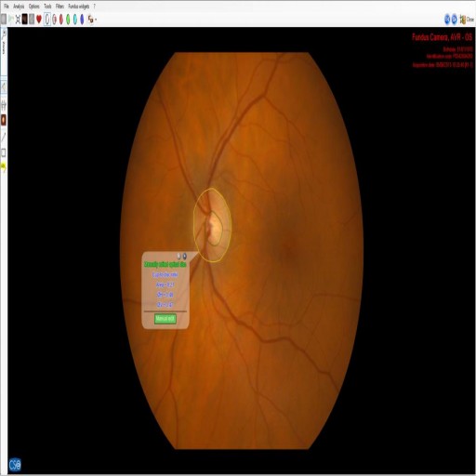Click the 'Fundus Camera, AVR - OS' title text
476x476 pixels.
[x=443, y=37]
